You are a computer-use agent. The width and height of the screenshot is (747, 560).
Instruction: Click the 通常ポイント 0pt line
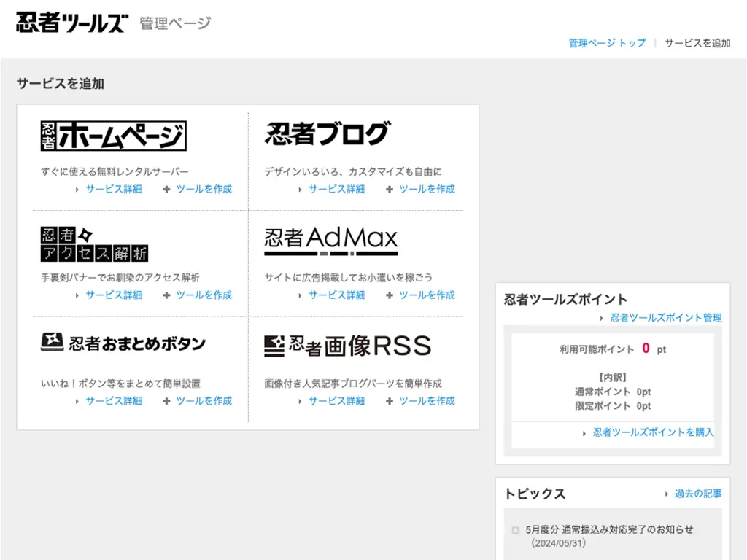[613, 392]
